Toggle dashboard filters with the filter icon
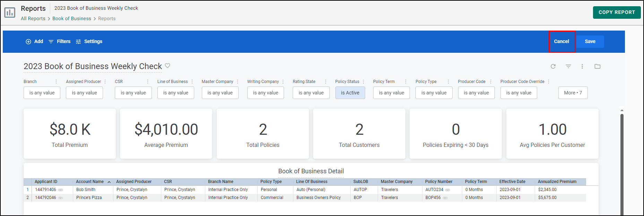644x216 pixels. point(568,66)
